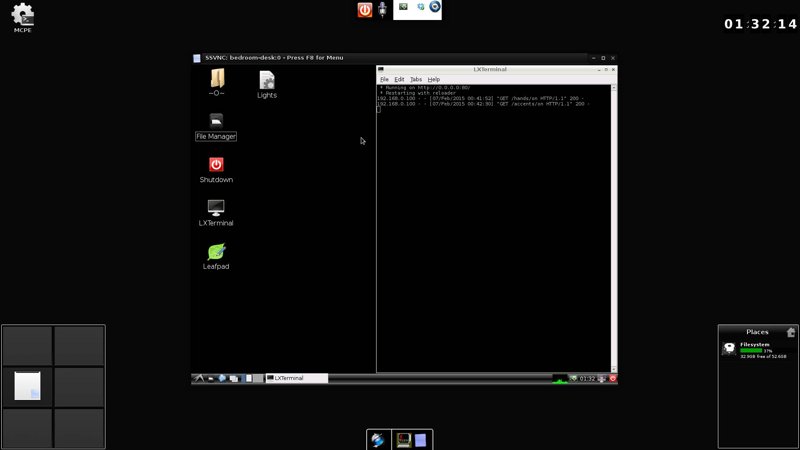Click the red power icon in top bar
This screenshot has width=800, height=450.
(365, 10)
